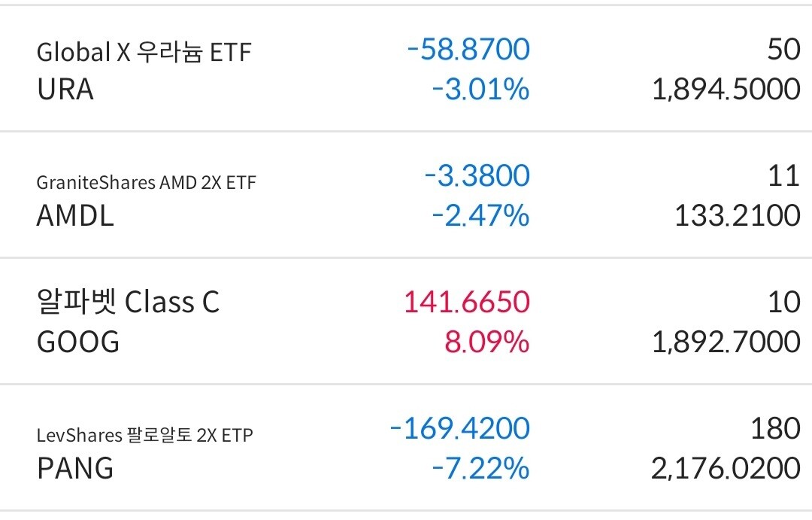Tap the PANG ticker symbol
This screenshot has height=520, width=812.
75,469
